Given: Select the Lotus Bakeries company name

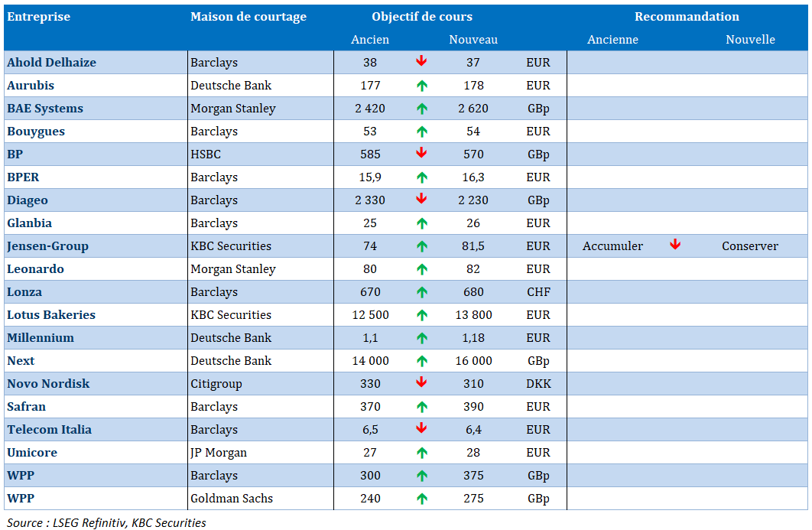Looking at the screenshot, I should (x=51, y=315).
